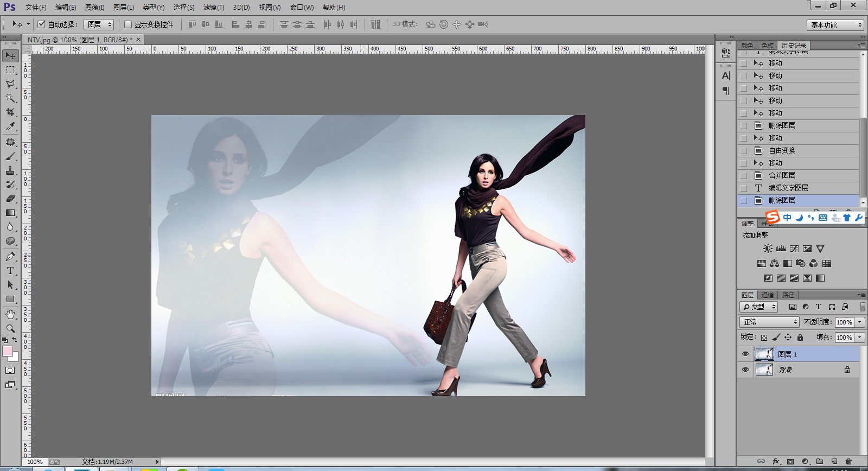Open the 图像(I) menu
This screenshot has height=471, width=868.
95,8
